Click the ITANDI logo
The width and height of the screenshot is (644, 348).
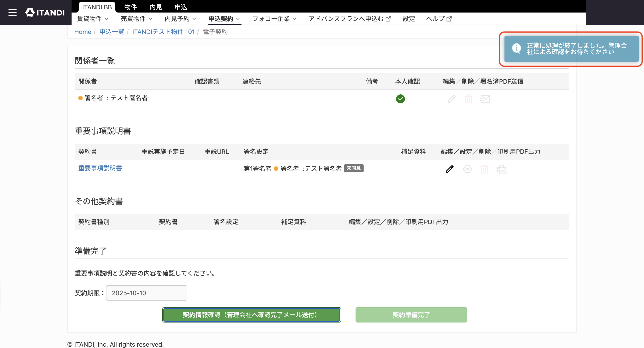point(45,13)
